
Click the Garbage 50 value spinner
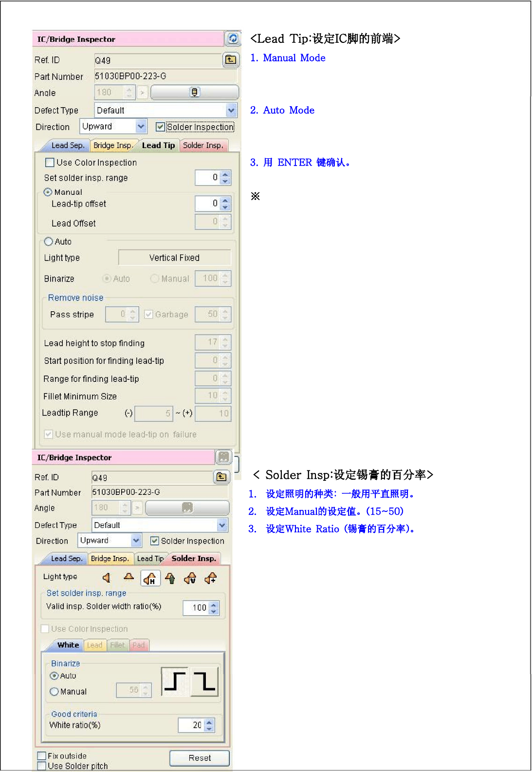(x=213, y=314)
